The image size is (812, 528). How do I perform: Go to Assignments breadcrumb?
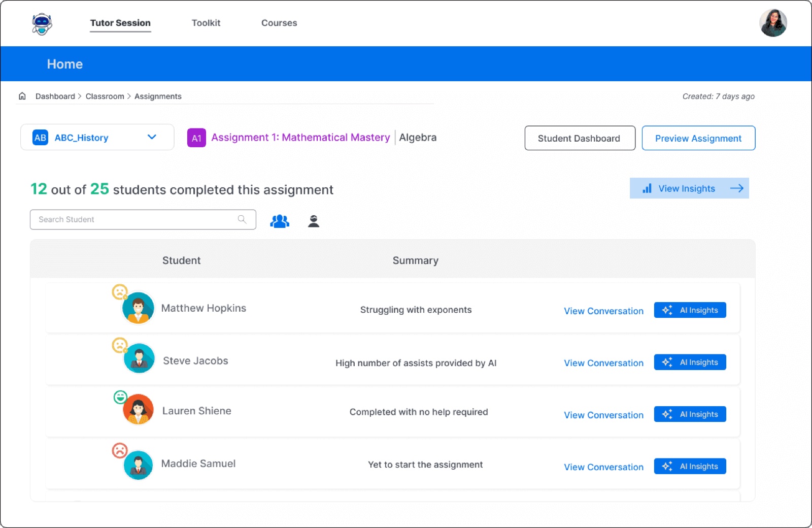(158, 96)
